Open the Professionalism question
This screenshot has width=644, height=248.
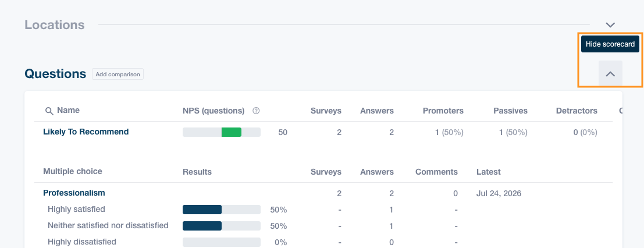point(74,193)
